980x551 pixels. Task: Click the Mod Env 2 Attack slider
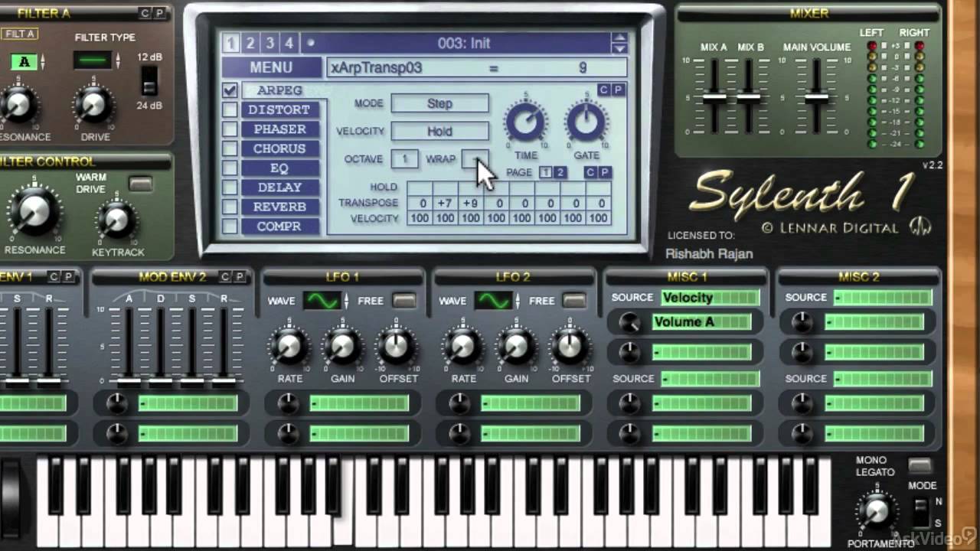pyautogui.click(x=129, y=380)
